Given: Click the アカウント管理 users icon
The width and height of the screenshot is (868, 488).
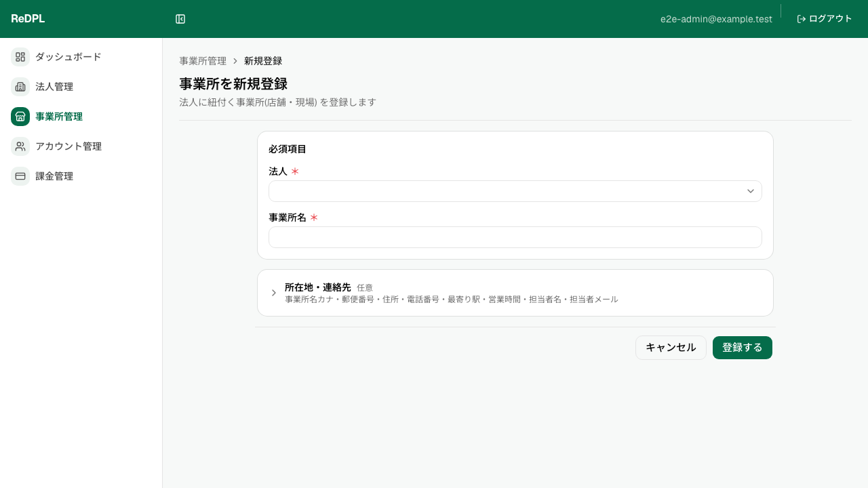Looking at the screenshot, I should pos(20,146).
